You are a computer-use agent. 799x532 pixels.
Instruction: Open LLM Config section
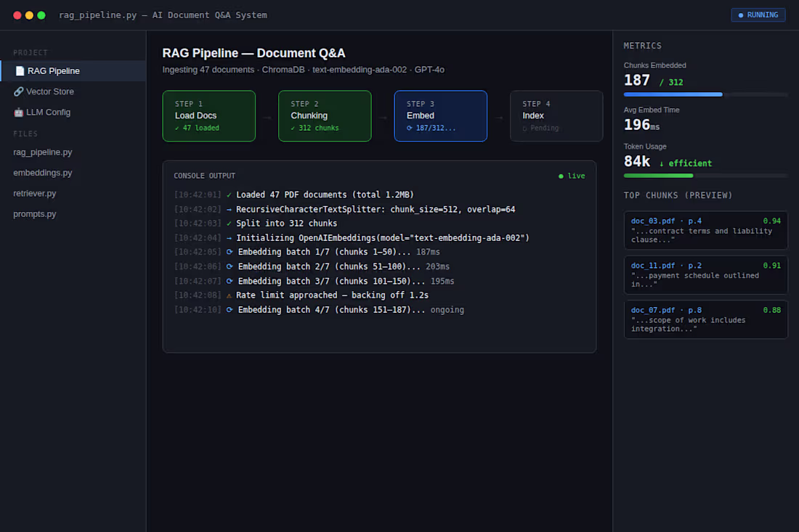[x=73, y=112]
